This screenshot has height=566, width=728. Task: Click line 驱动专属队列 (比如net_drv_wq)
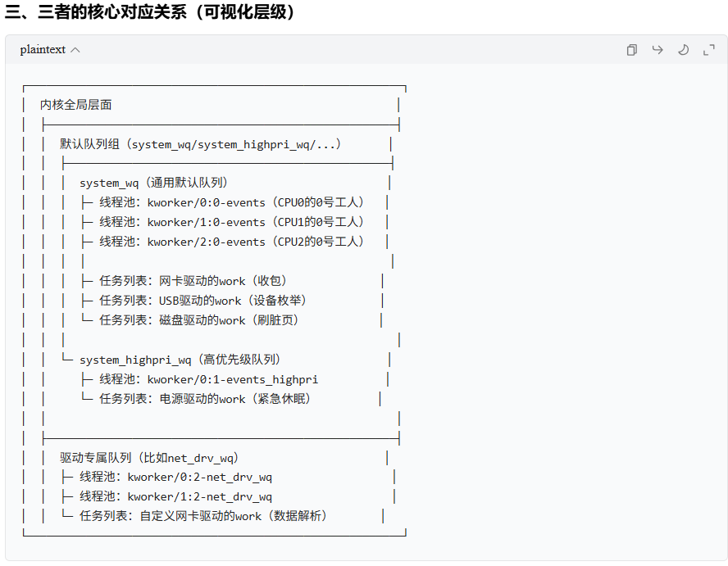[149, 458]
